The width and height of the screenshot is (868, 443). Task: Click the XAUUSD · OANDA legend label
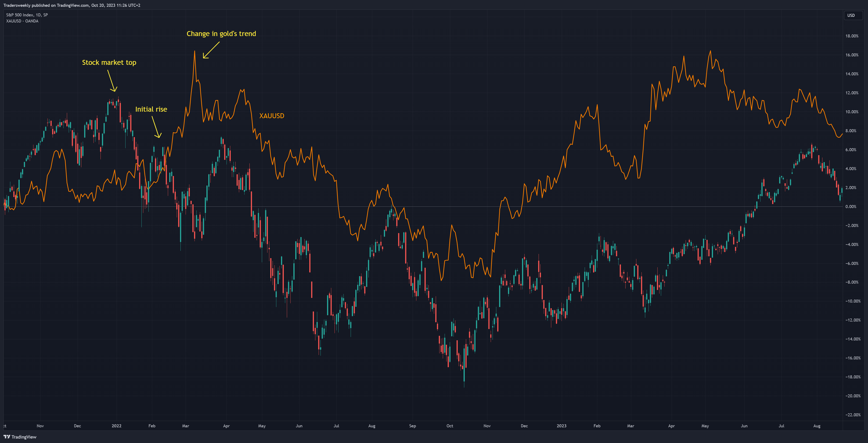pyautogui.click(x=22, y=21)
